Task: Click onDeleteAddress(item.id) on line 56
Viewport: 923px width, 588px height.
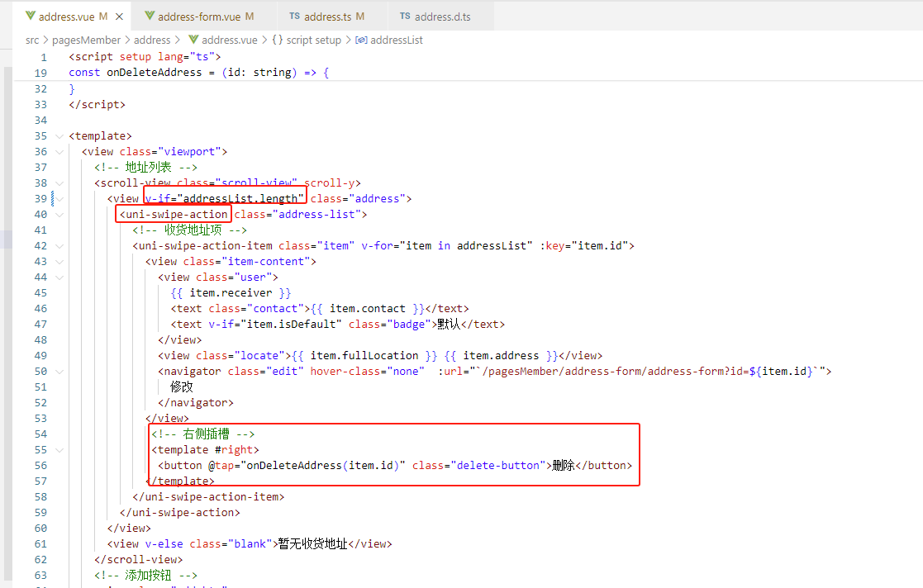Action: click(x=322, y=466)
